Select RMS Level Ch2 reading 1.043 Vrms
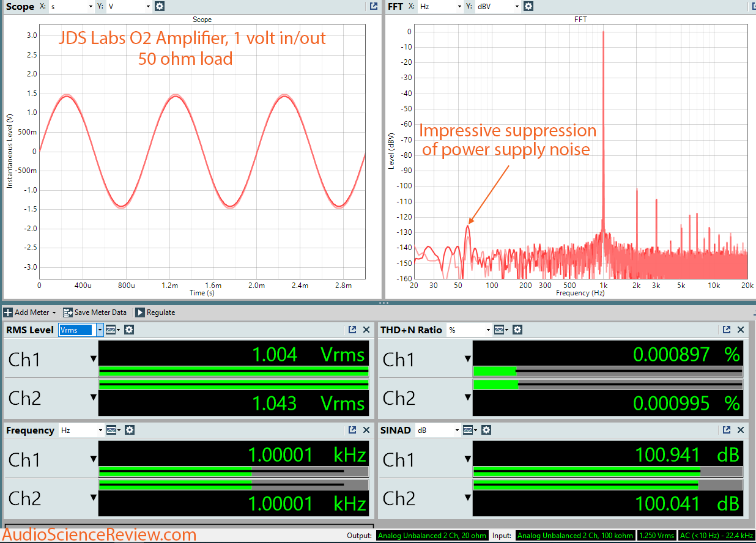 click(x=309, y=403)
